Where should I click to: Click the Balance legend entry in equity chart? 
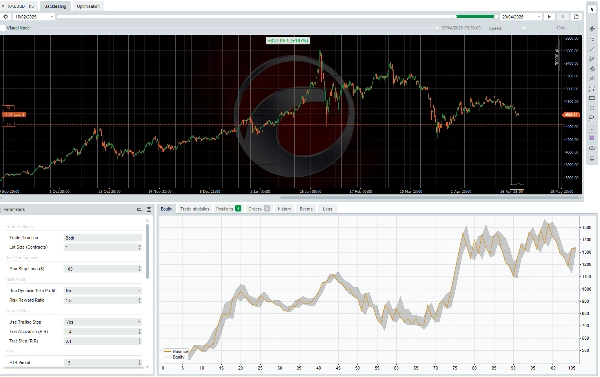(x=176, y=351)
